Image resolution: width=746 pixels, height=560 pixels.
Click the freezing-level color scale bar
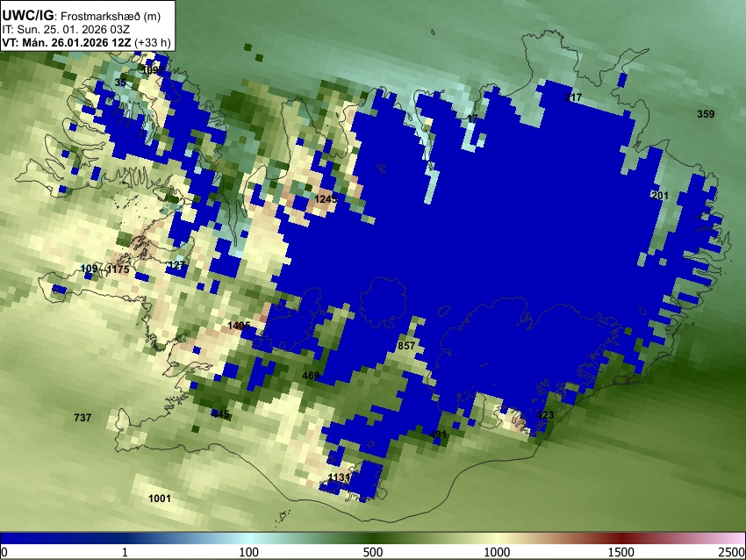pyautogui.click(x=373, y=538)
